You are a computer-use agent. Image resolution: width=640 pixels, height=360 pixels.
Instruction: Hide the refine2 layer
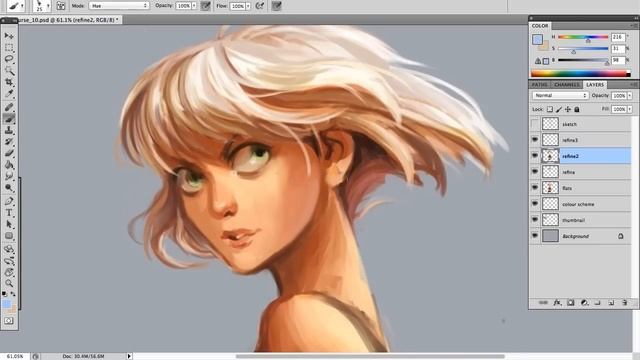(535, 156)
